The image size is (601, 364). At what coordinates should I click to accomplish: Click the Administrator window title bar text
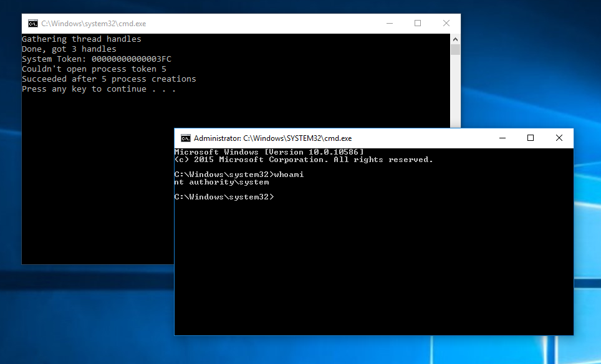tap(272, 138)
